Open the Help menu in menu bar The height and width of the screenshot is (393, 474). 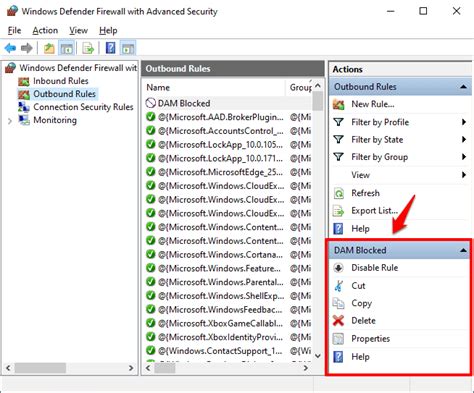[108, 31]
